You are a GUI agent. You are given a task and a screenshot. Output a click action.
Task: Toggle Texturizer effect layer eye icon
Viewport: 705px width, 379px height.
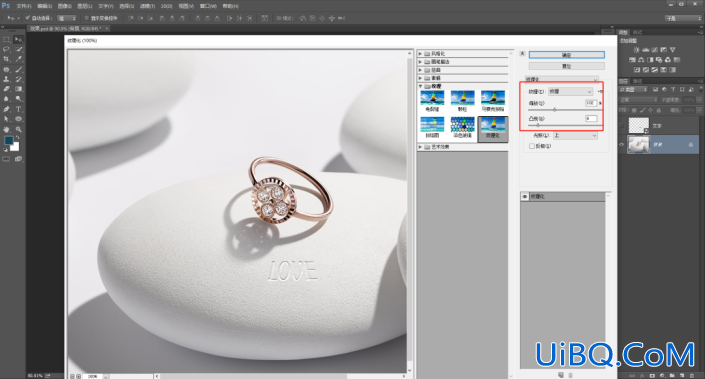click(525, 197)
